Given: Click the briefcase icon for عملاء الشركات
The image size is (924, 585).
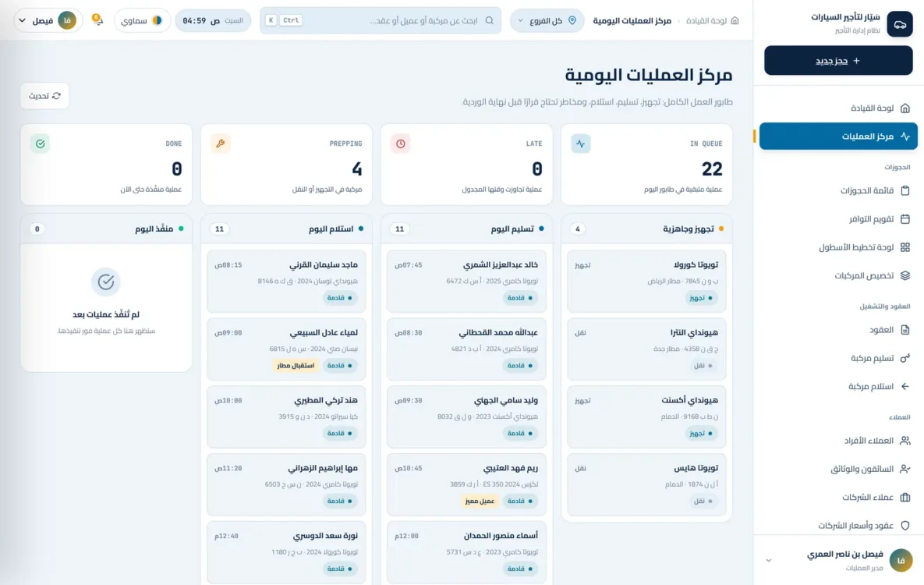Looking at the screenshot, I should (905, 497).
